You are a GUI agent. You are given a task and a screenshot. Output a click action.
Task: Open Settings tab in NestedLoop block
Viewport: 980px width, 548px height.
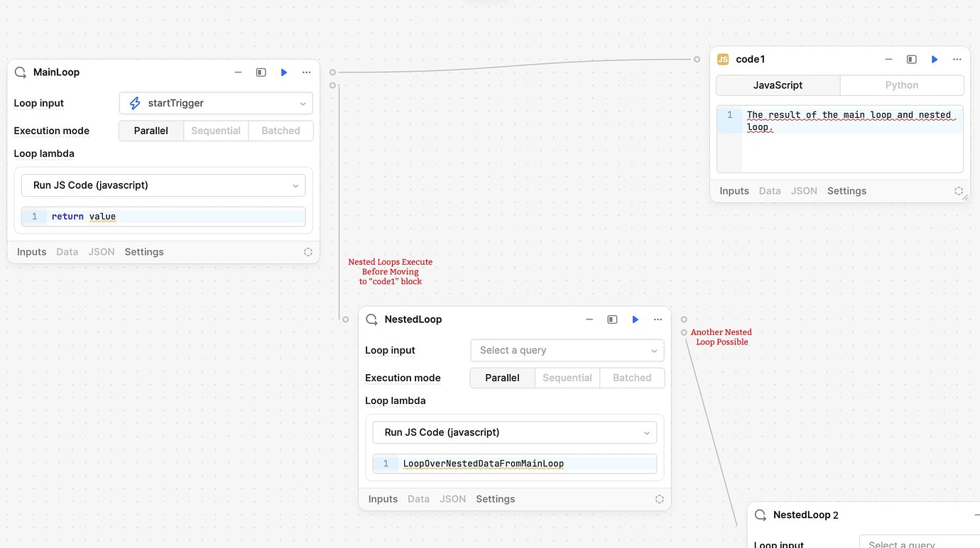click(496, 499)
